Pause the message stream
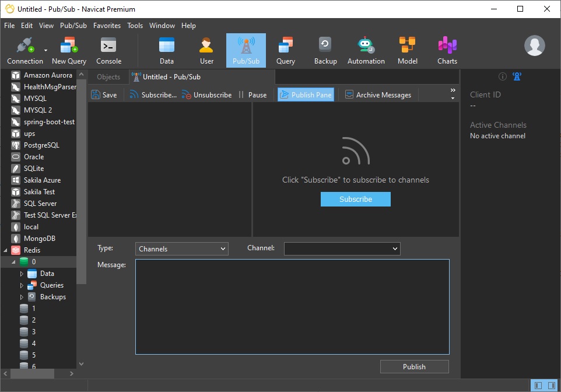The image size is (561, 392). (x=253, y=95)
